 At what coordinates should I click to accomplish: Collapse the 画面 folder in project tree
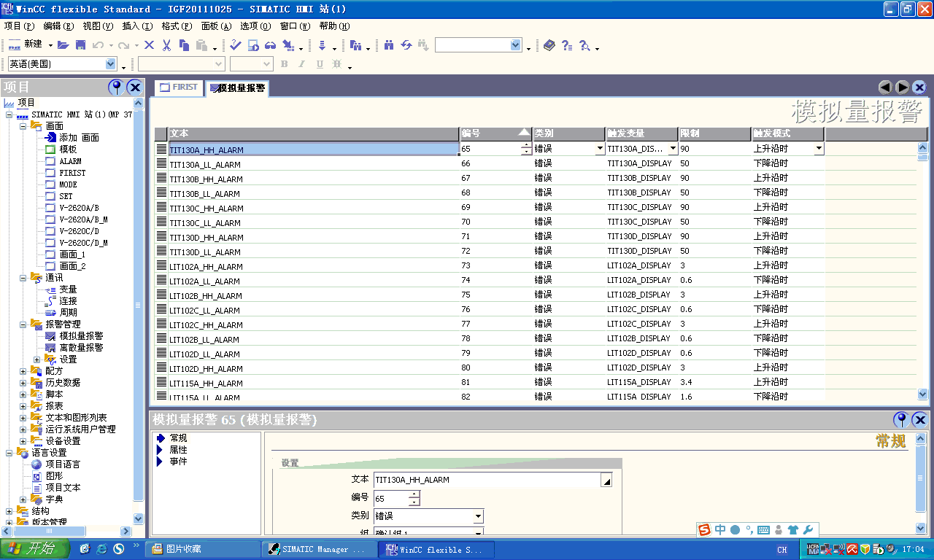(x=23, y=126)
